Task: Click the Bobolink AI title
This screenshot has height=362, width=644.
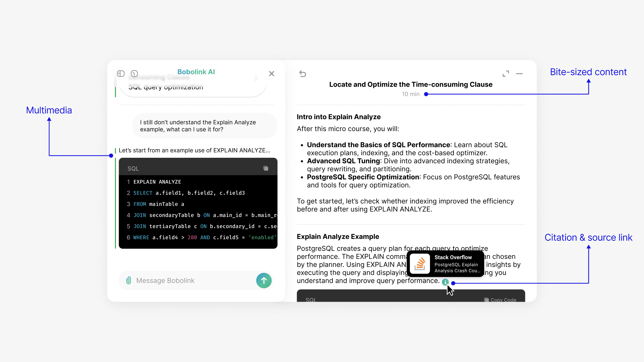Action: (x=196, y=72)
